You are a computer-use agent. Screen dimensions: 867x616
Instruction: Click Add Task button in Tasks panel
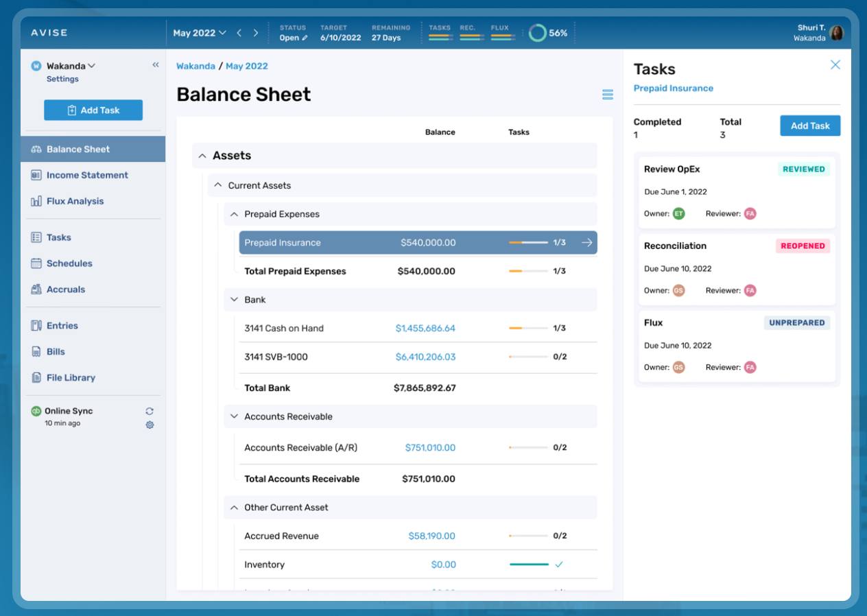809,126
